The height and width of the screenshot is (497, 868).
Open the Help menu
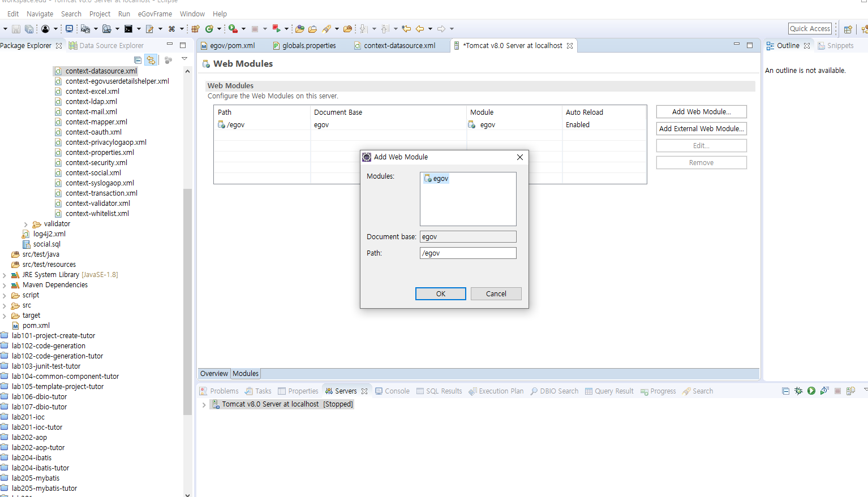pos(220,14)
